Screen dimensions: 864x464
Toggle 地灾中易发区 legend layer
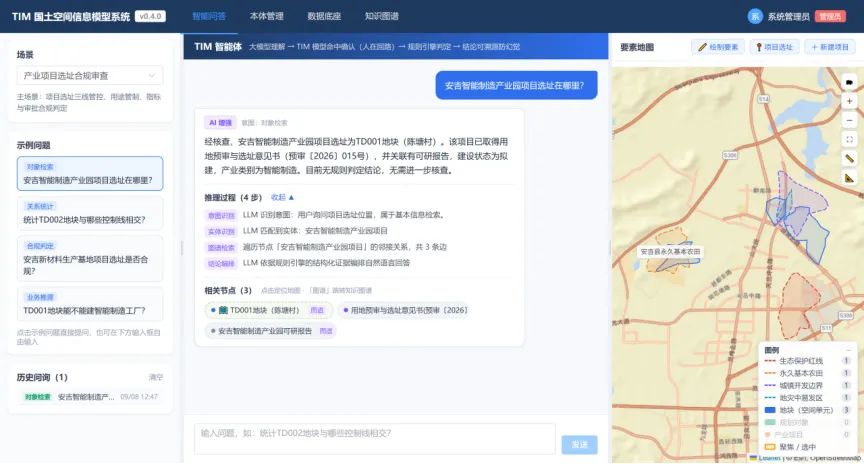pyautogui.click(x=807, y=397)
